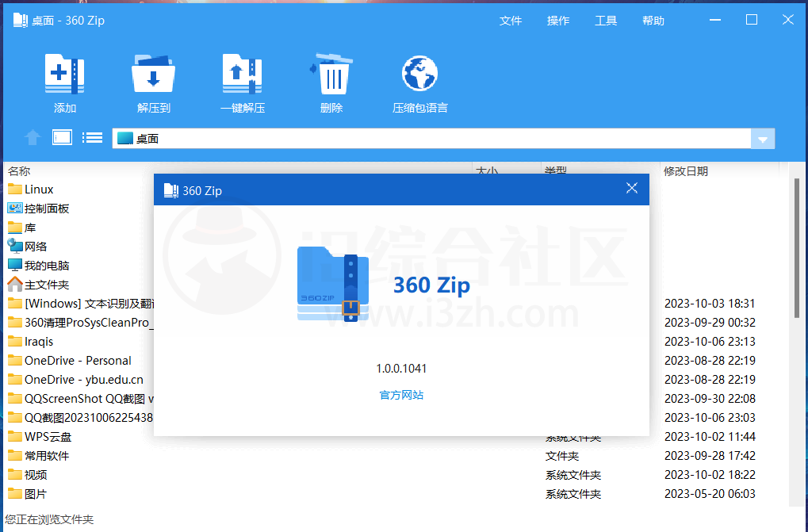The image size is (808, 532).
Task: Click 文件夹 type in 常用软件 row
Action: (561, 456)
